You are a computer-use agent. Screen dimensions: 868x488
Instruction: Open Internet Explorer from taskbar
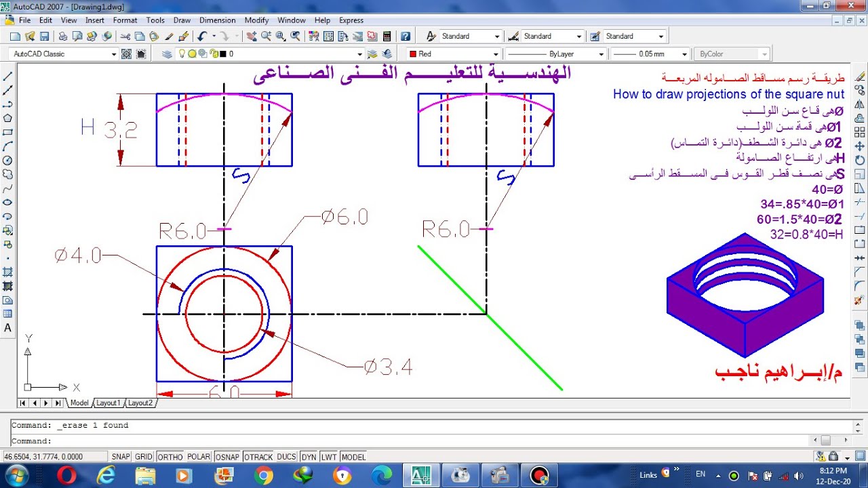point(106,476)
